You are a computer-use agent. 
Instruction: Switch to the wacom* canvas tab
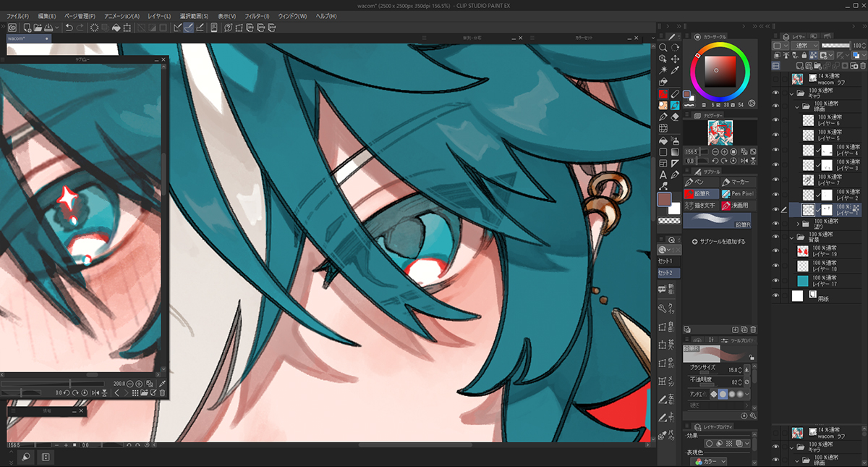tap(28, 38)
